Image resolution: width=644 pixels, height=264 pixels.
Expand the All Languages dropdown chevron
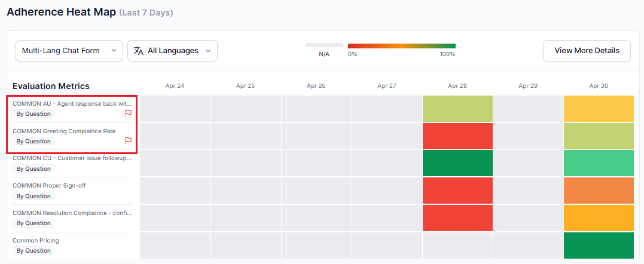(x=208, y=51)
